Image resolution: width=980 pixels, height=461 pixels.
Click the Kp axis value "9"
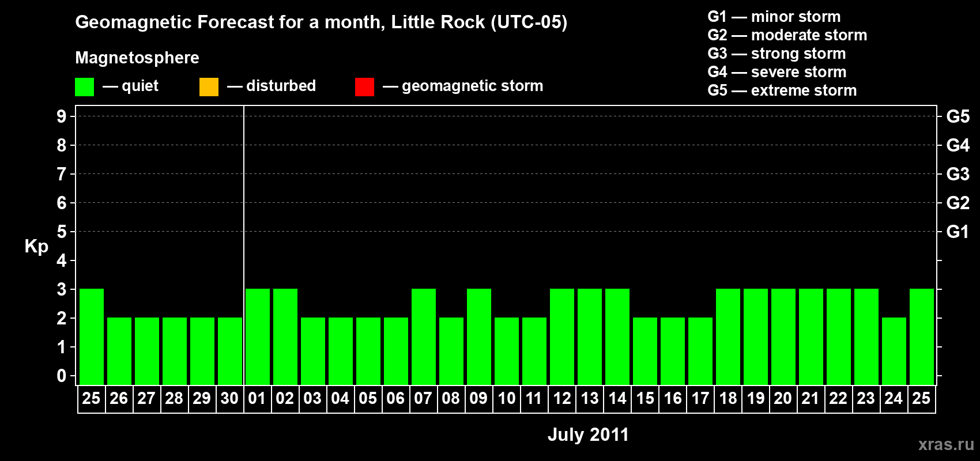(x=62, y=116)
